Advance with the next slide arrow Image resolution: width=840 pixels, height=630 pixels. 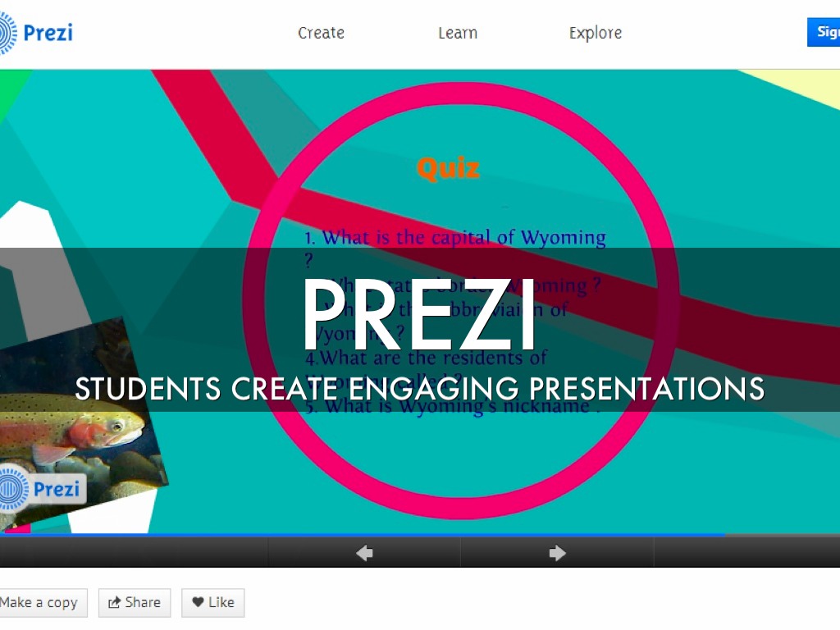point(557,552)
